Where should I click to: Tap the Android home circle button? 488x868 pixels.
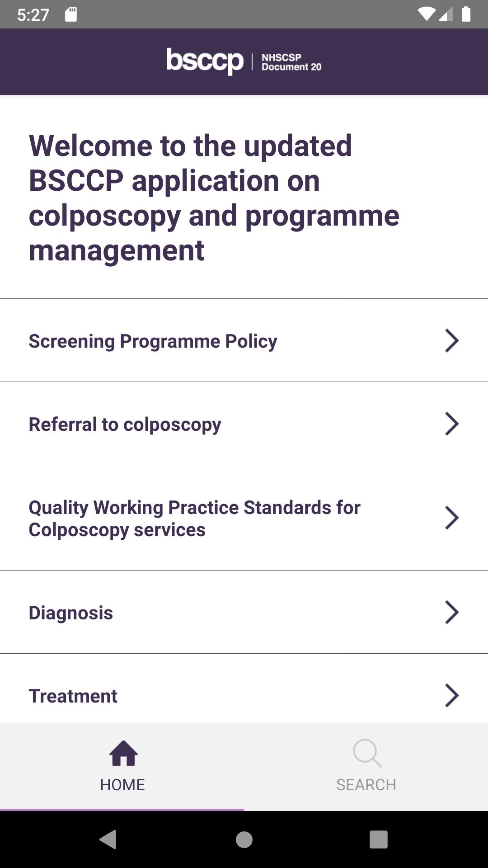244,840
